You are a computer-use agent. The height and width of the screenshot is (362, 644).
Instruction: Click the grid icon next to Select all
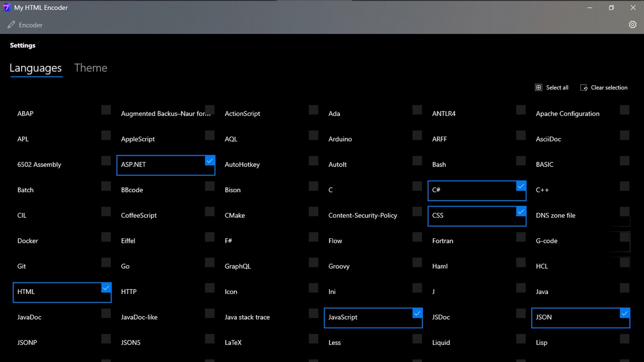pos(539,87)
